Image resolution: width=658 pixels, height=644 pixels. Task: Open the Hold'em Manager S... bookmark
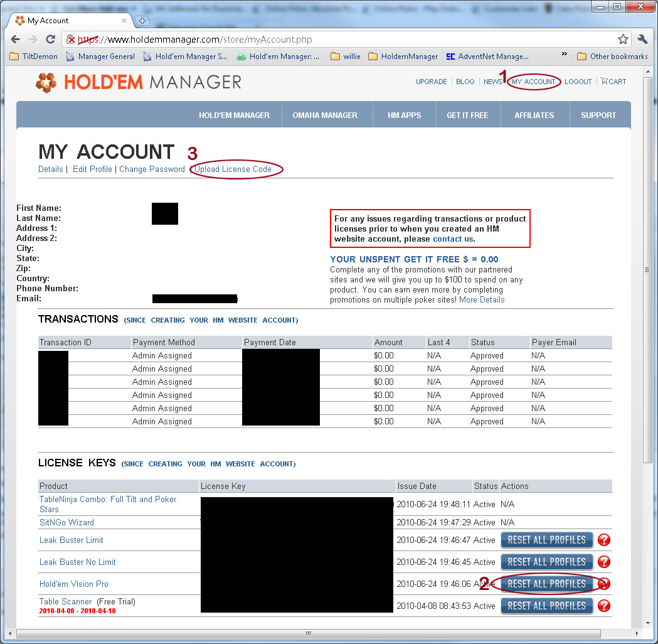point(185,56)
